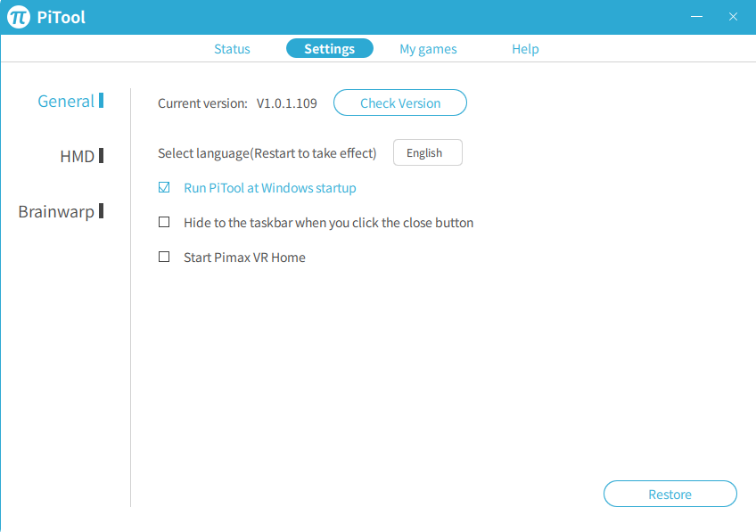Minimize the PiTool window

click(696, 17)
